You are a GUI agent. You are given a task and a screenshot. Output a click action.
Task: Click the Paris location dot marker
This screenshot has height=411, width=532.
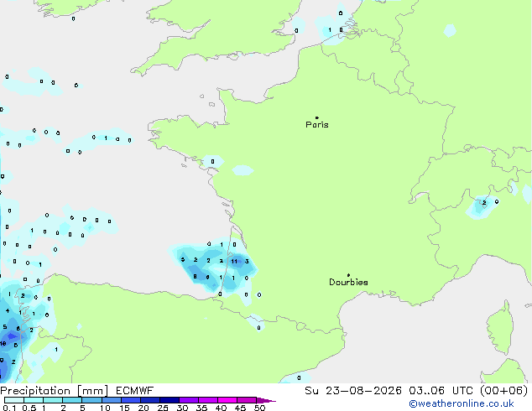coord(317,117)
